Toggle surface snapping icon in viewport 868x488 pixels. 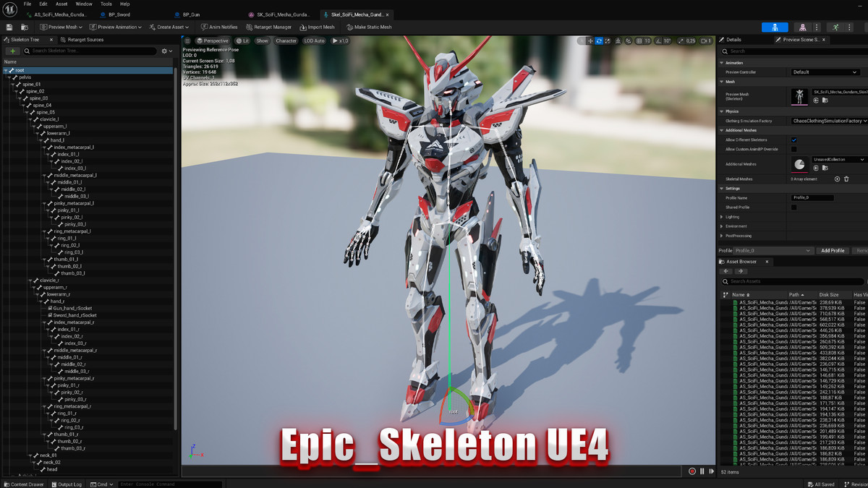[x=627, y=41]
